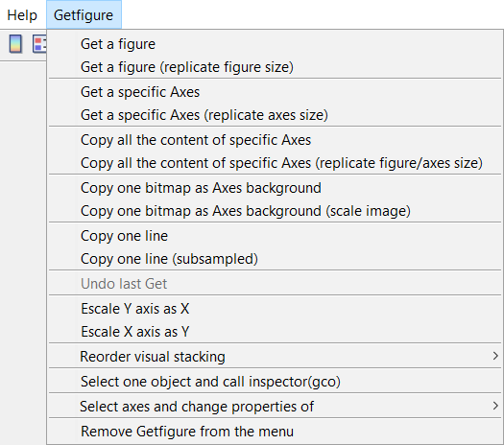Click Remove Getfigure from the menu

click(x=275, y=432)
